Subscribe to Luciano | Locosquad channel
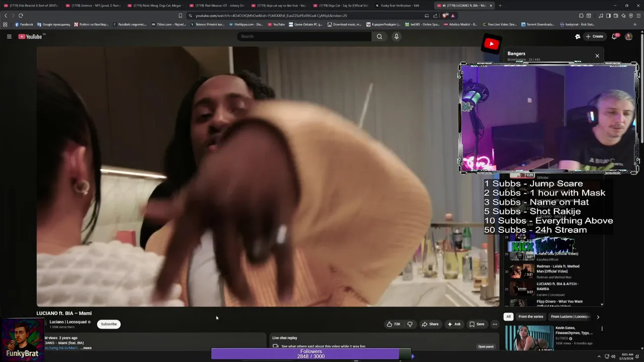 109,324
